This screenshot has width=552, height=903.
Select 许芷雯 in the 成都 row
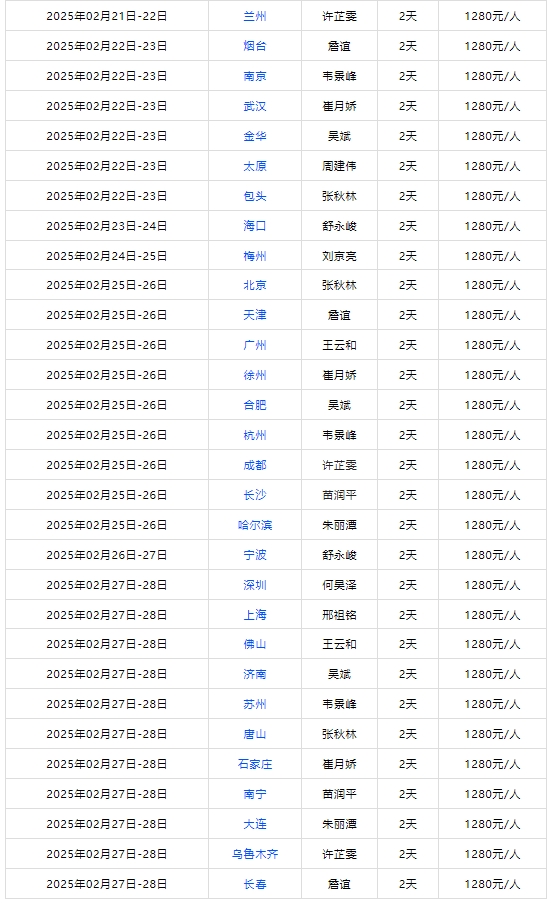[339, 465]
